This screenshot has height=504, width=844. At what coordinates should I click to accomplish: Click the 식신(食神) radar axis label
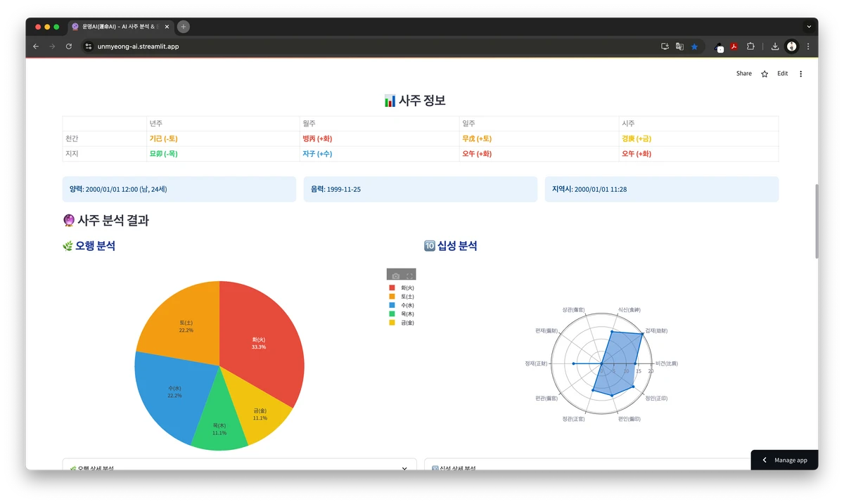(x=629, y=309)
